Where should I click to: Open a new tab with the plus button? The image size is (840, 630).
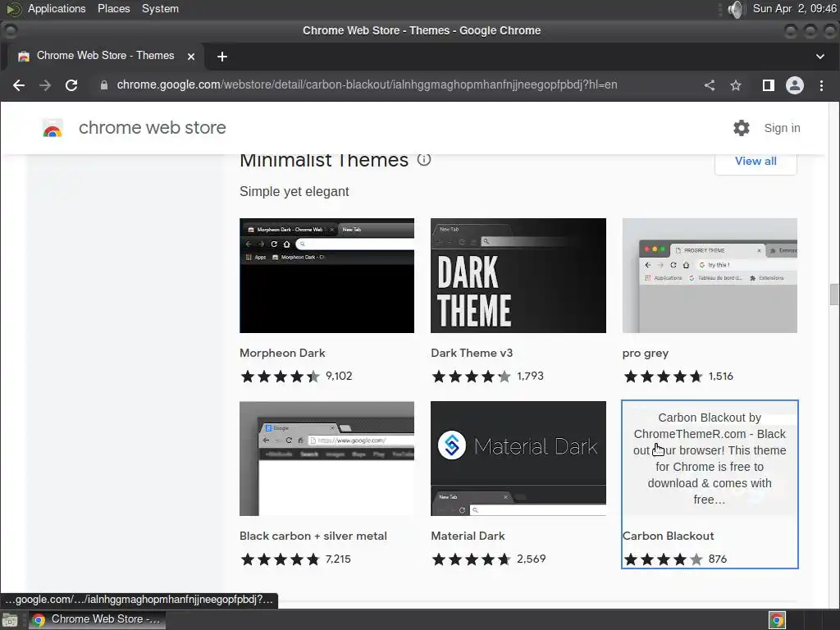coord(221,57)
